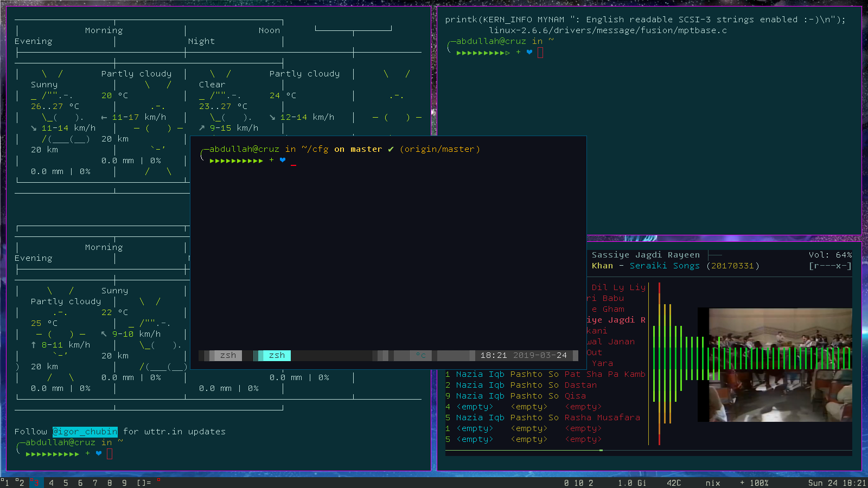
Task: Click the [r---x-] playback mode flags
Action: coord(830,266)
